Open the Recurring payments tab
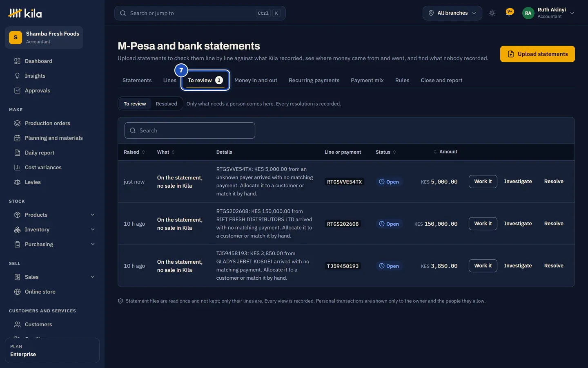 coord(314,80)
